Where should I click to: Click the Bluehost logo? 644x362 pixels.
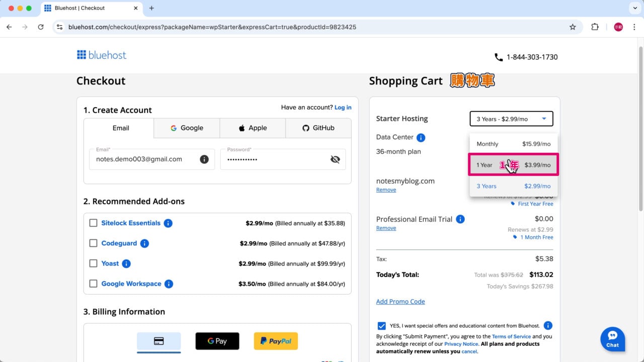(102, 55)
